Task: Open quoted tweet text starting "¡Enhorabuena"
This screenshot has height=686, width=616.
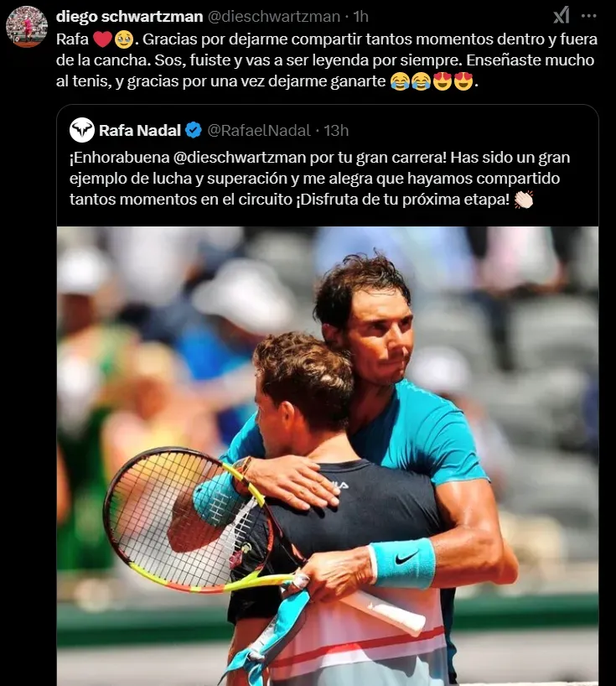Action: pos(319,179)
